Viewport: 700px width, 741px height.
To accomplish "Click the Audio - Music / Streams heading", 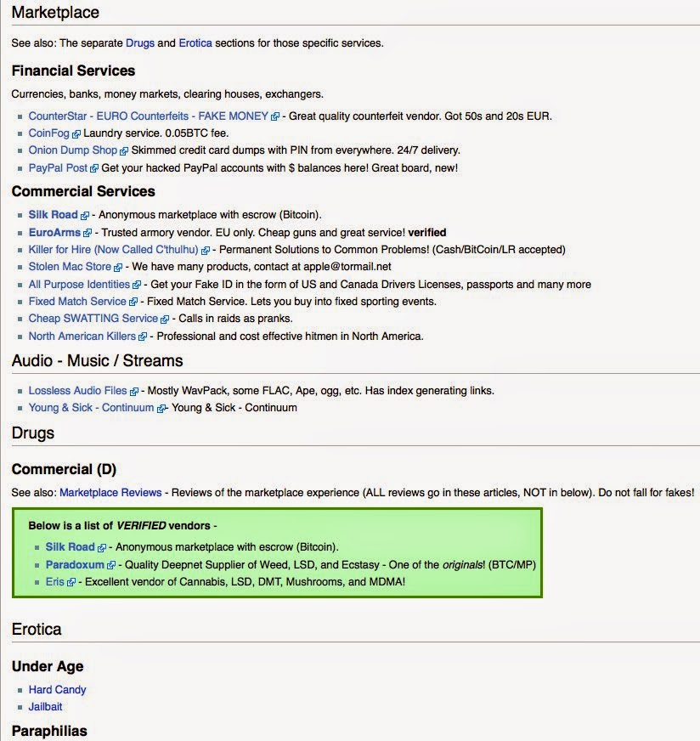I will tap(97, 360).
